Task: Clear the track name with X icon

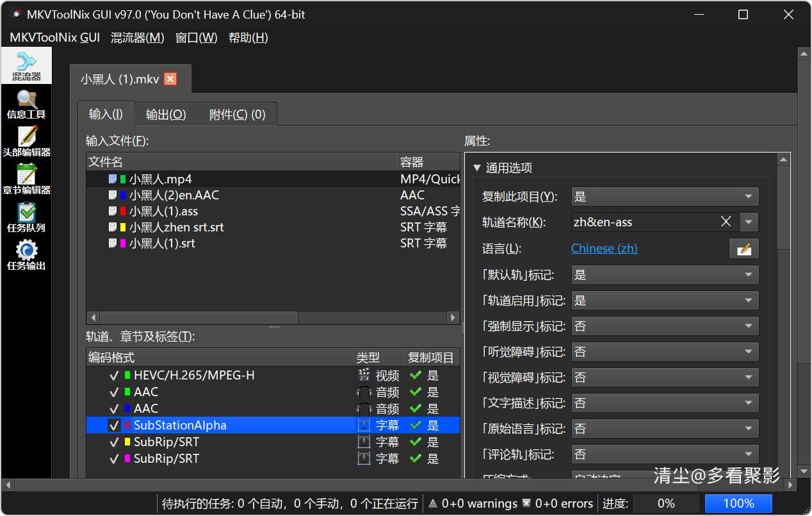Action: (726, 222)
